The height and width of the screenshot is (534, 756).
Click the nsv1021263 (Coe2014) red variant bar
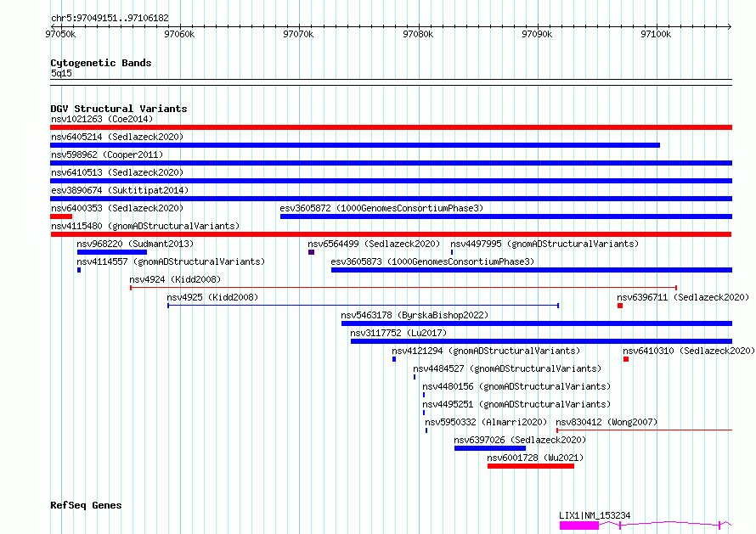[391, 127]
